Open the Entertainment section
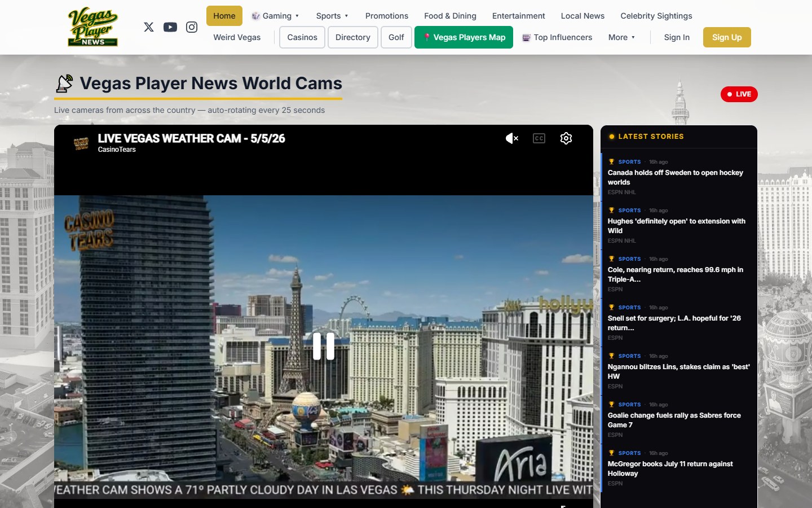 (519, 16)
